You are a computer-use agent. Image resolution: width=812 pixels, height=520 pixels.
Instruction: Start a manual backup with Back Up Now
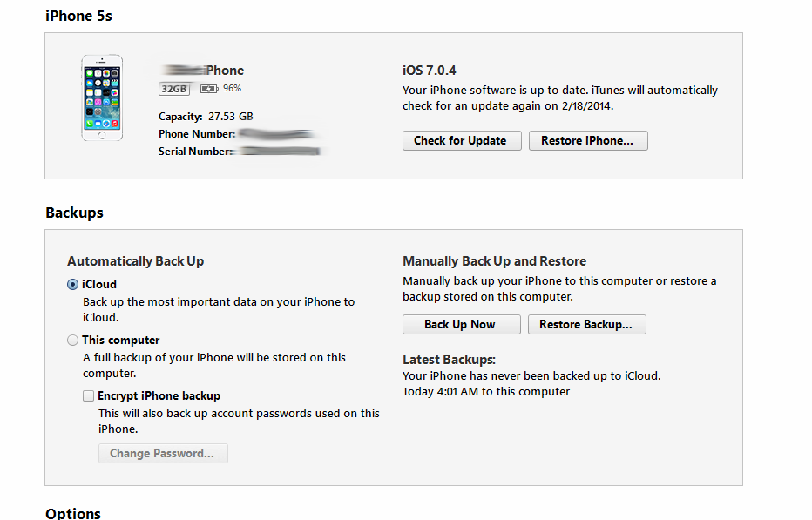point(461,325)
